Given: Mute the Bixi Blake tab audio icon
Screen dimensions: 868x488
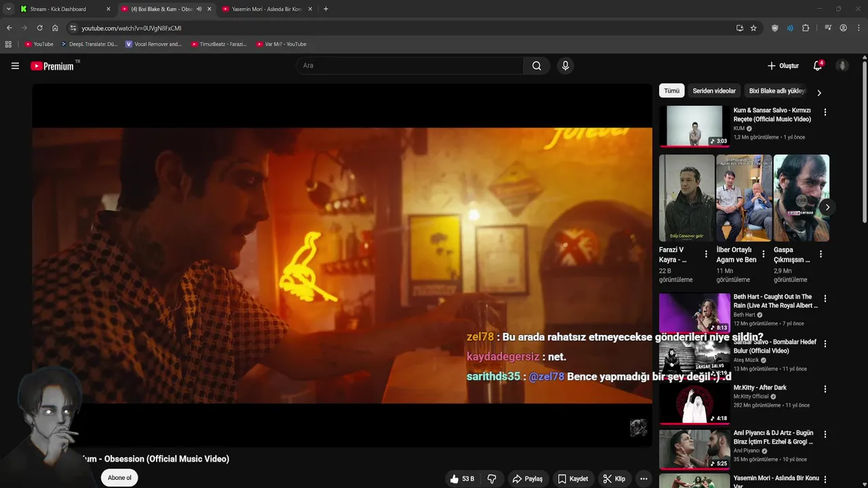Looking at the screenshot, I should [199, 9].
